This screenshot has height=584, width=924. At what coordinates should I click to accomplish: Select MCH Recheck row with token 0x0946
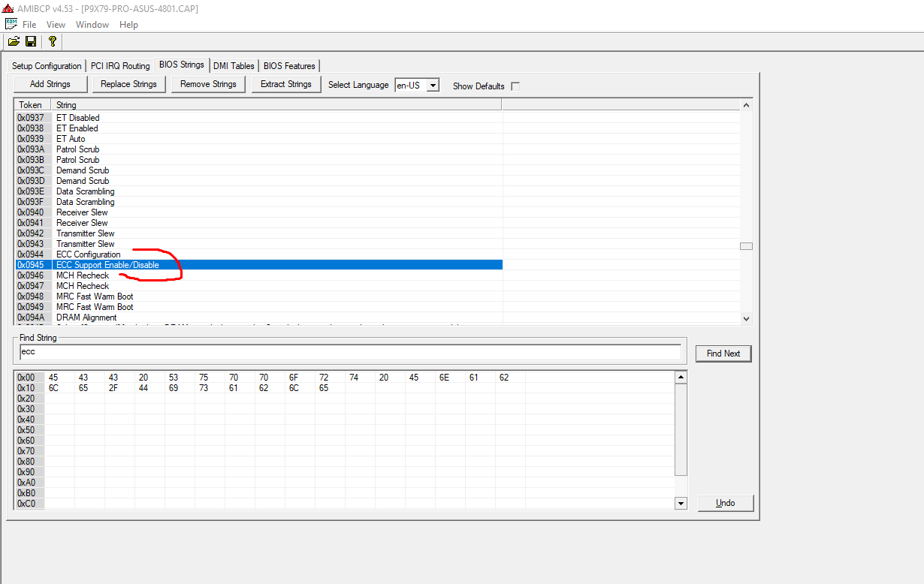point(258,275)
